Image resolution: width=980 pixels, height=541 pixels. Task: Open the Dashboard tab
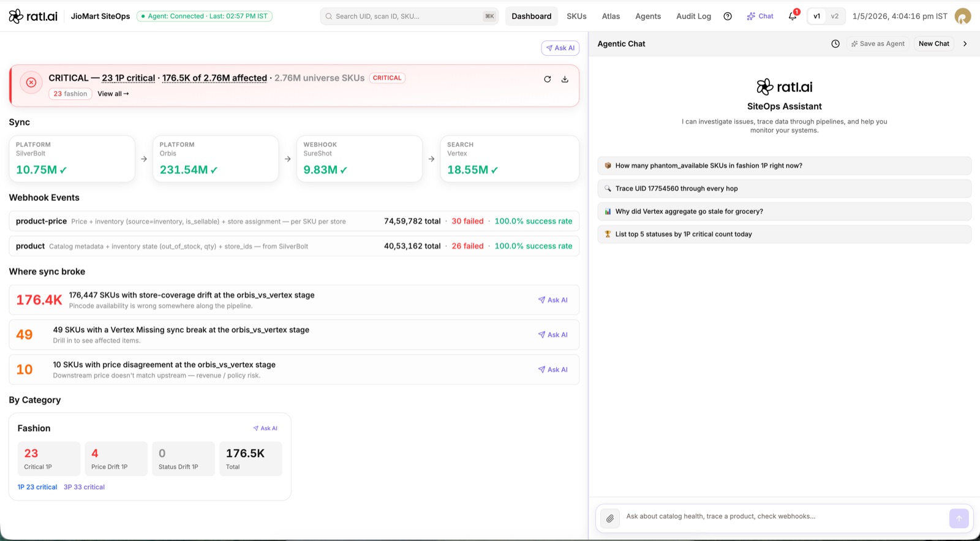(x=532, y=17)
